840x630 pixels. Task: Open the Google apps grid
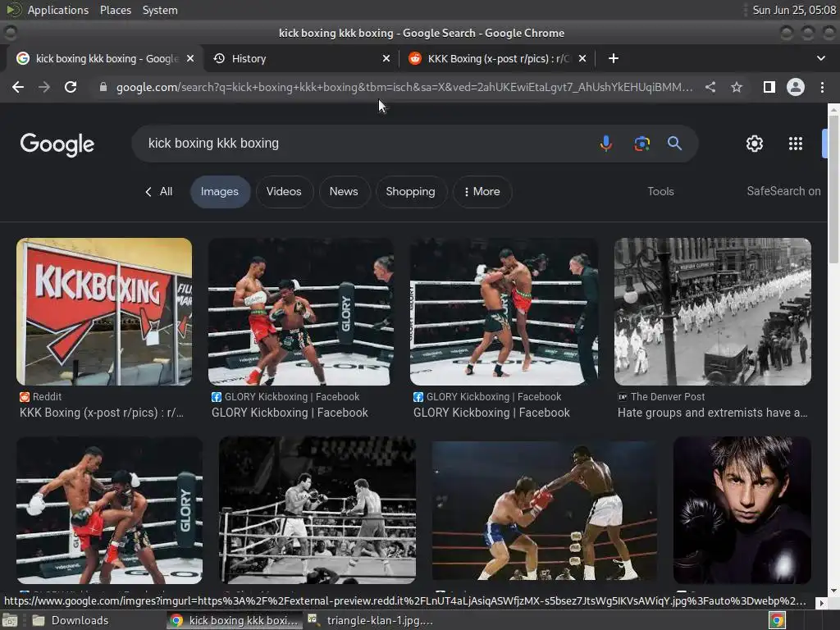click(796, 144)
